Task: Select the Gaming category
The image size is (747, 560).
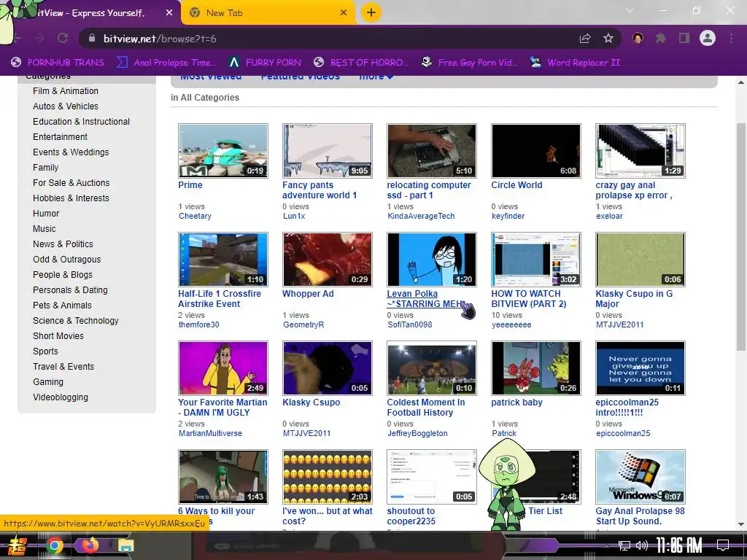Action: click(x=48, y=382)
